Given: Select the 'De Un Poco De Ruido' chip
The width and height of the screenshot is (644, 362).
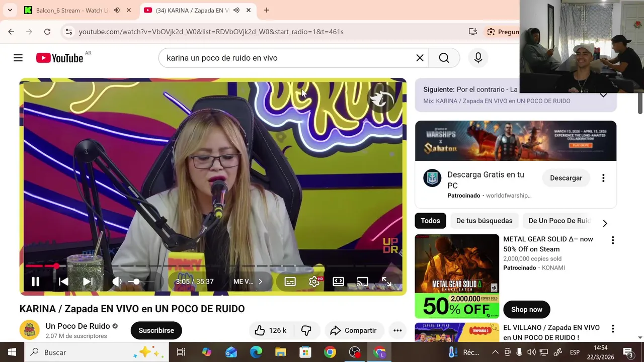Looking at the screenshot, I should [559, 221].
